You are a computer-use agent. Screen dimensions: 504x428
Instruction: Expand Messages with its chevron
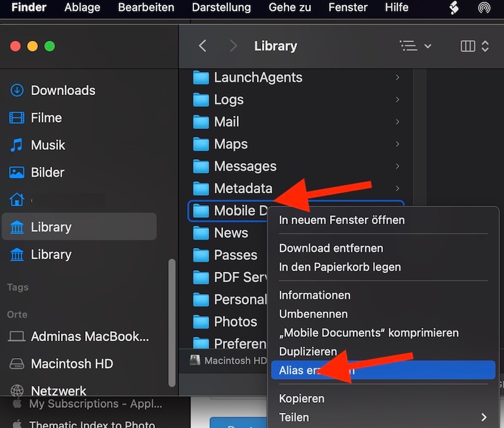[x=398, y=166]
